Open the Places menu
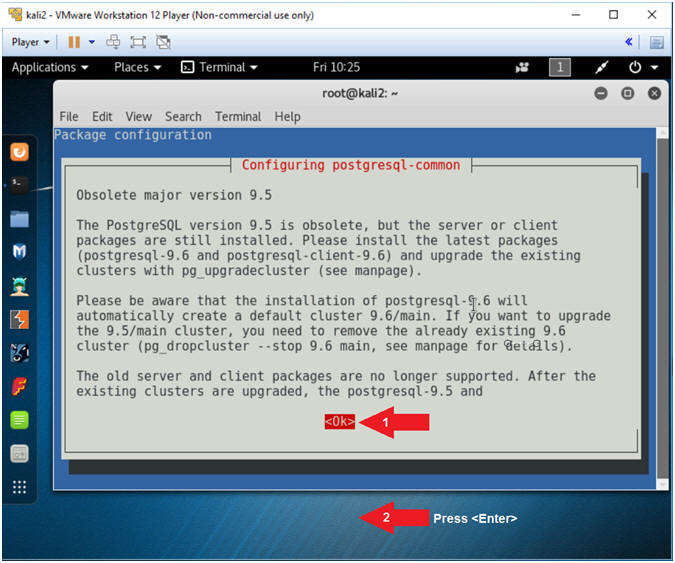675x563 pixels. coord(137,67)
